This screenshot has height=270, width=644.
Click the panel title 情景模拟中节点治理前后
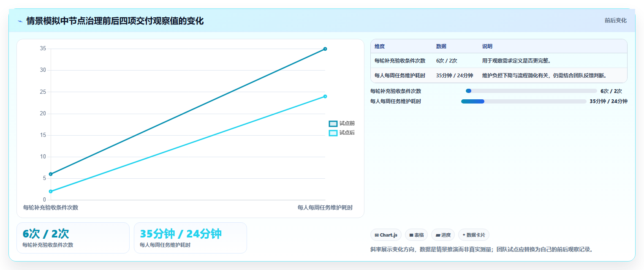point(115,21)
